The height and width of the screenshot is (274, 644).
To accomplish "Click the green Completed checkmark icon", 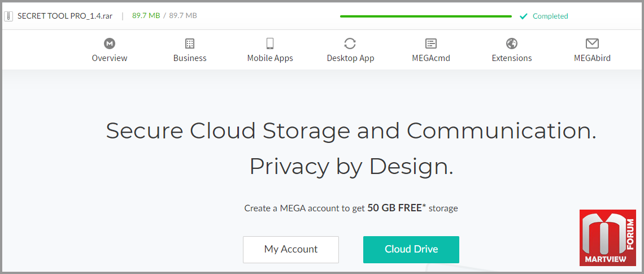I will (x=524, y=16).
